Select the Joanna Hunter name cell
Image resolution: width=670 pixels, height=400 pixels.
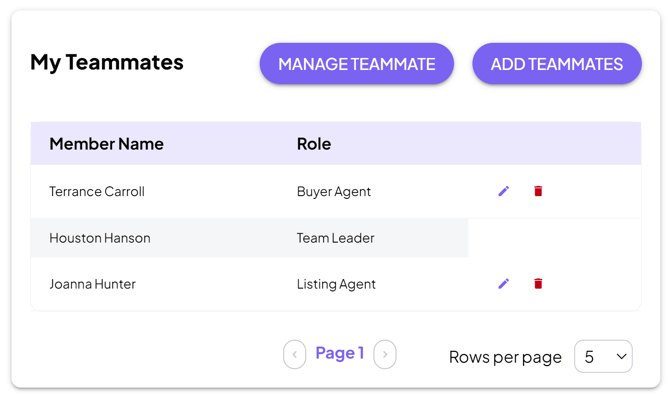[x=92, y=284]
